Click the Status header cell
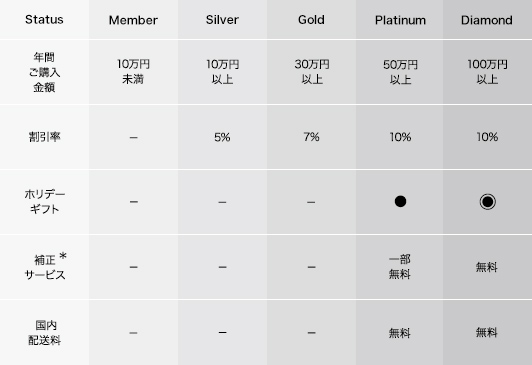The image size is (532, 365). point(44,20)
